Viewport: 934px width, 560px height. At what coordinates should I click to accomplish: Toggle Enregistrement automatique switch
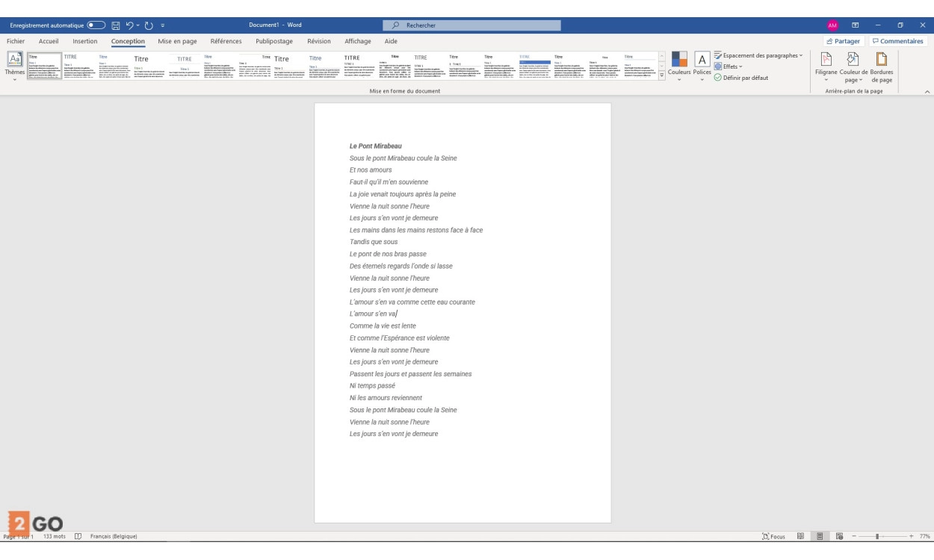tap(96, 25)
